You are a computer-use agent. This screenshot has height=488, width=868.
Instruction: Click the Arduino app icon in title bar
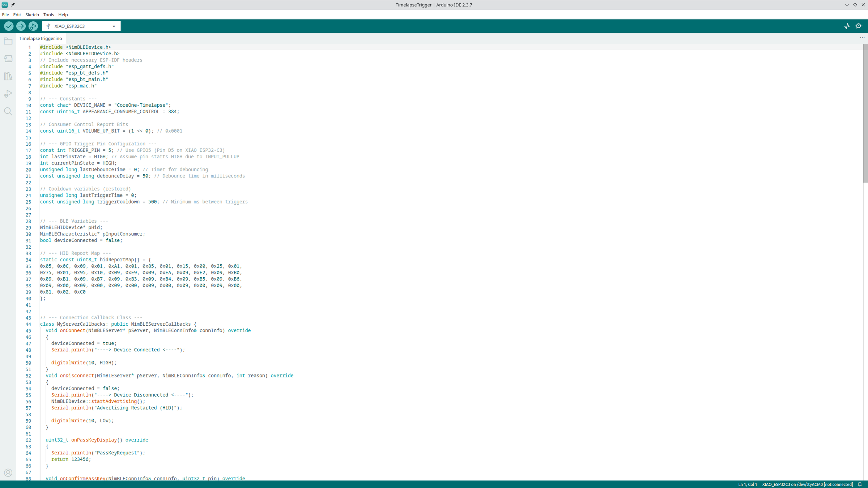click(5, 5)
